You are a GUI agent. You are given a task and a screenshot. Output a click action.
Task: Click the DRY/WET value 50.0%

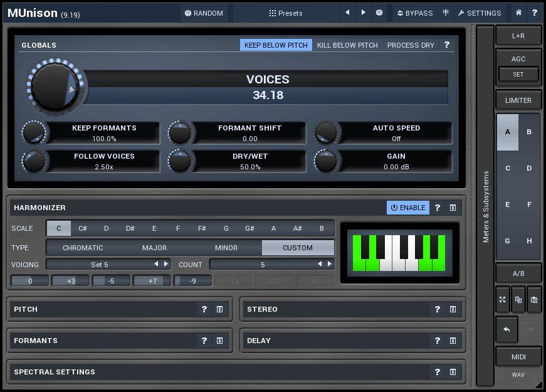point(250,167)
